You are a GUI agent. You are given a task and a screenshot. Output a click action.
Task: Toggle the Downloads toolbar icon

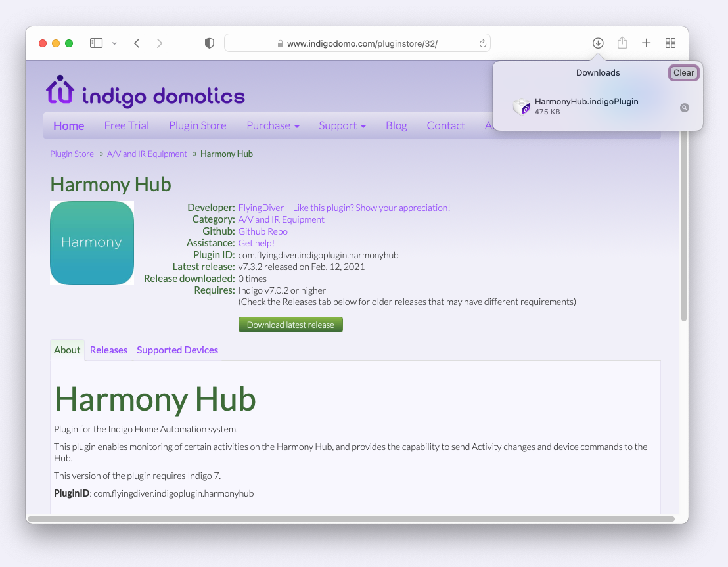(x=598, y=43)
